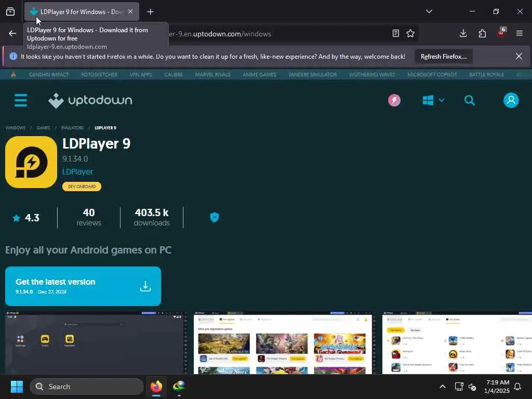532x399 pixels.
Task: Click the 403.5 k downloads stat
Action: click(152, 217)
